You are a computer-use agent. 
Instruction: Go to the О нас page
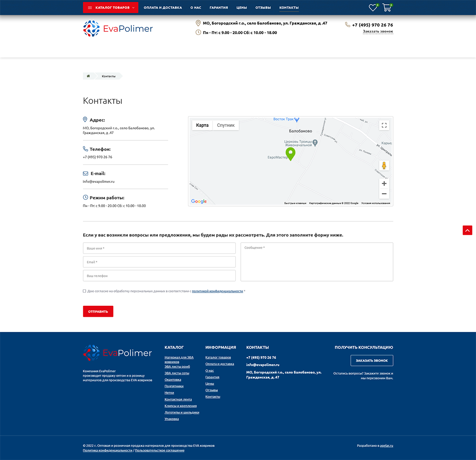coord(196,8)
